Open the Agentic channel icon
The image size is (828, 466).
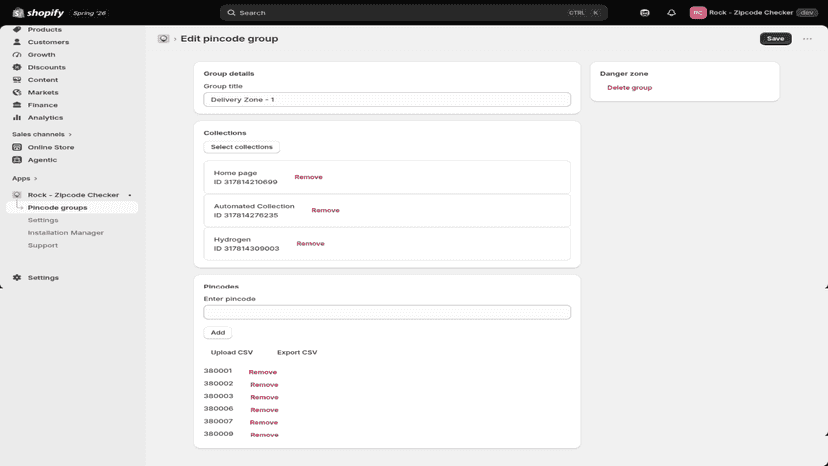pyautogui.click(x=17, y=160)
